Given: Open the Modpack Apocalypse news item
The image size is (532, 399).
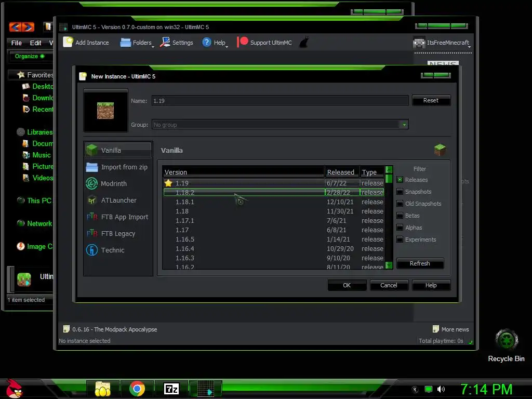Looking at the screenshot, I should [x=110, y=329].
